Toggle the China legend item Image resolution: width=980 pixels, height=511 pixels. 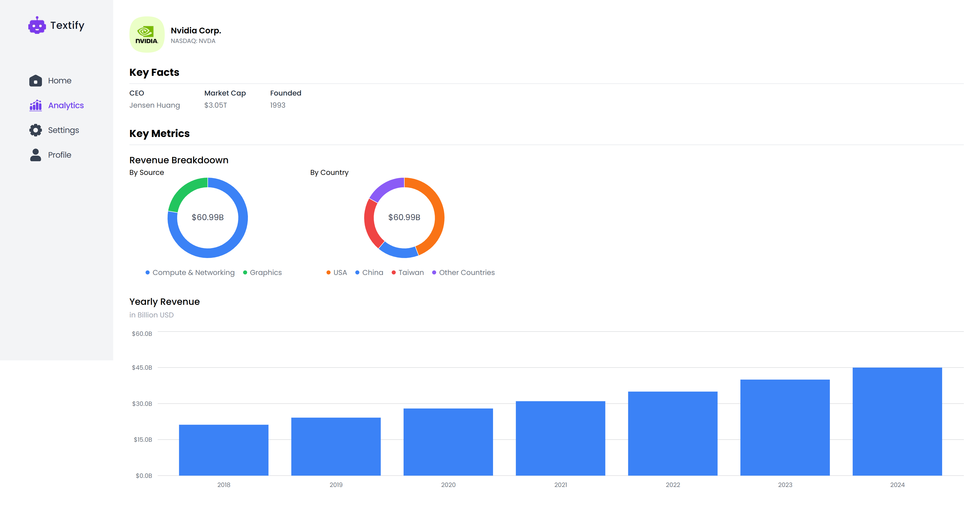tap(372, 272)
